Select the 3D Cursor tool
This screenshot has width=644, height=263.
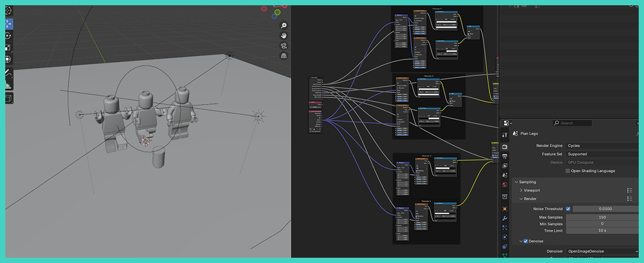coord(9,11)
